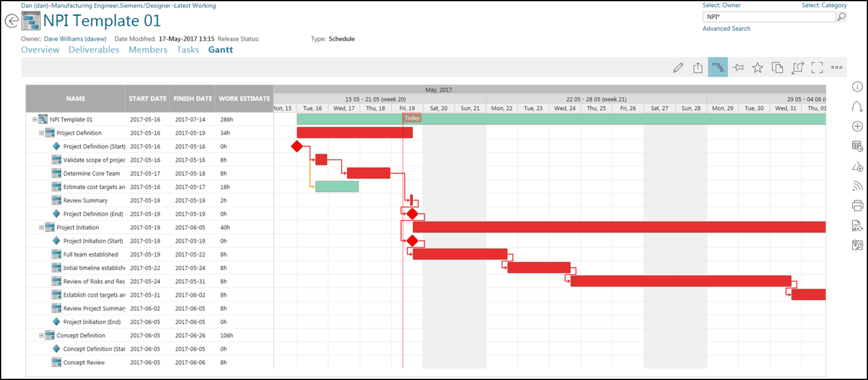The width and height of the screenshot is (868, 380).
Task: Run the search with the magnifier in search box
Action: [x=842, y=16]
